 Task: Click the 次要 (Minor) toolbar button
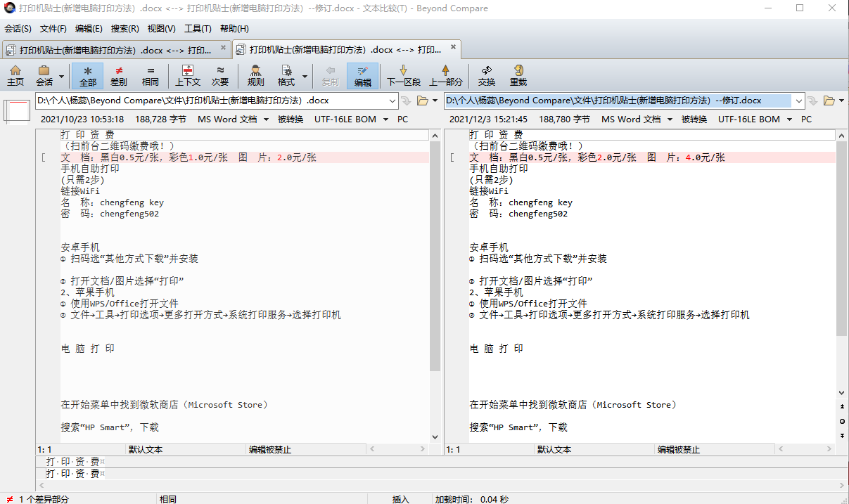click(220, 75)
